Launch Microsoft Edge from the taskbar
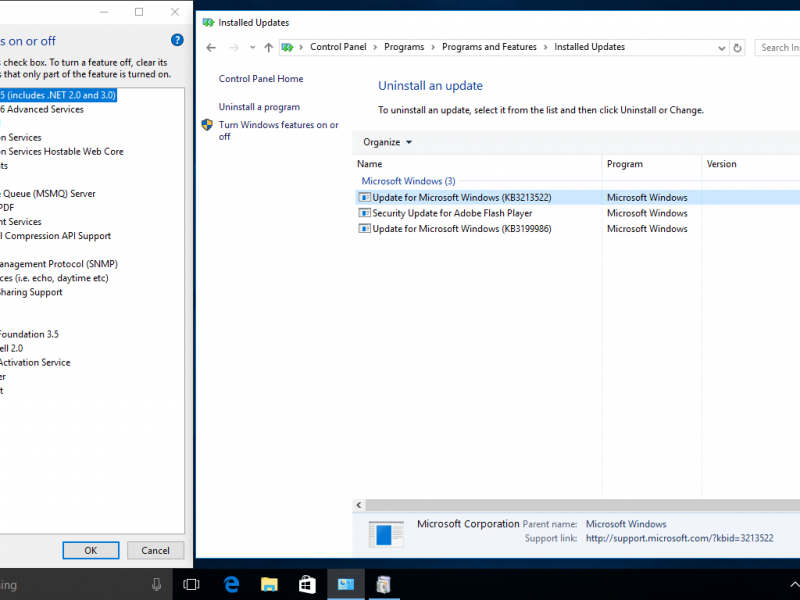This screenshot has width=800, height=600. click(x=231, y=585)
